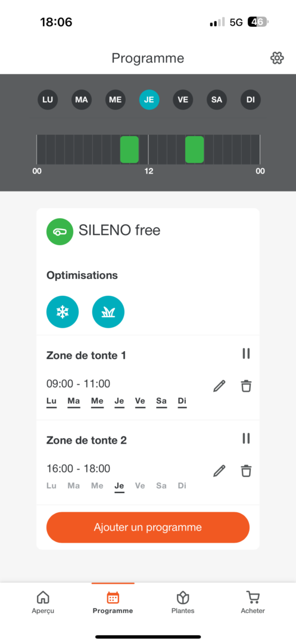Viewport: 296px width, 644px height.
Task: Edit the 09:00 - 11:00 schedule
Action: pyautogui.click(x=219, y=386)
